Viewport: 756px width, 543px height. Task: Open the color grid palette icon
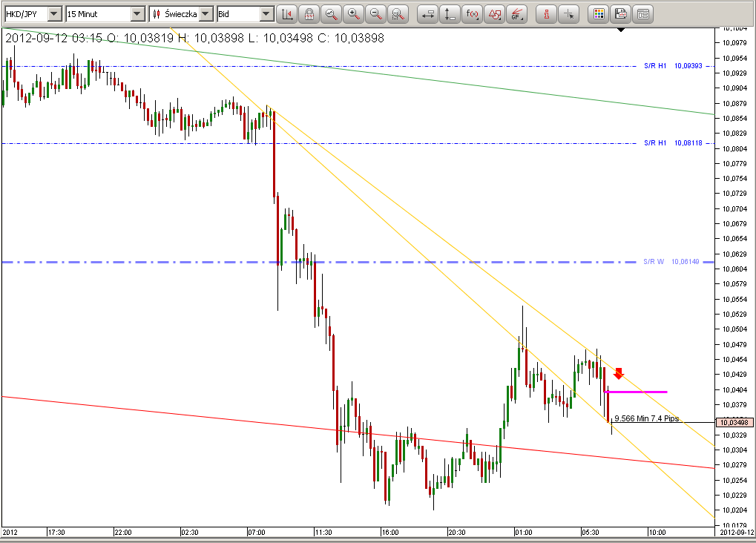pos(598,15)
